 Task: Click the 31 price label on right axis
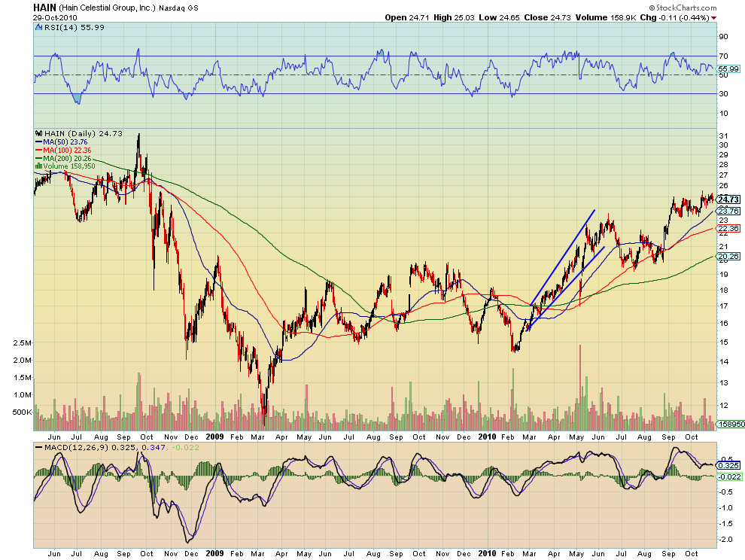coord(723,136)
